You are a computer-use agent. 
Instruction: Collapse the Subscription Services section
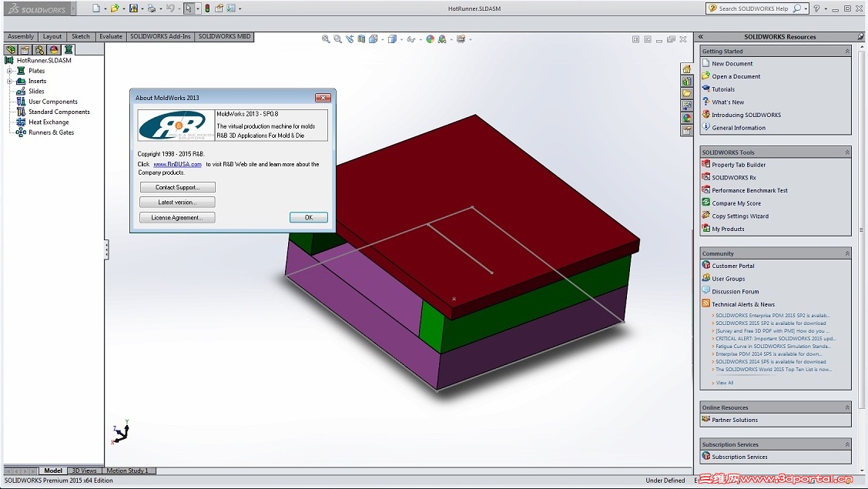[847, 444]
